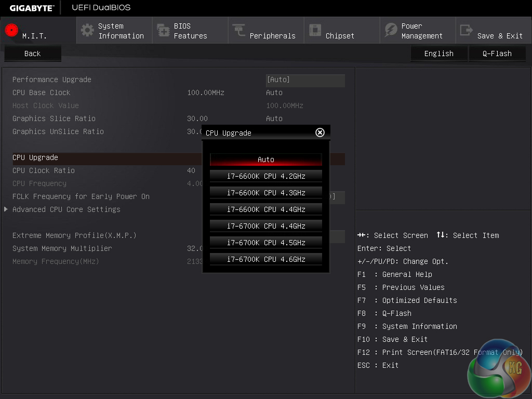Select the Auto option in CPU Upgrade
The image size is (532, 399).
[x=265, y=159]
